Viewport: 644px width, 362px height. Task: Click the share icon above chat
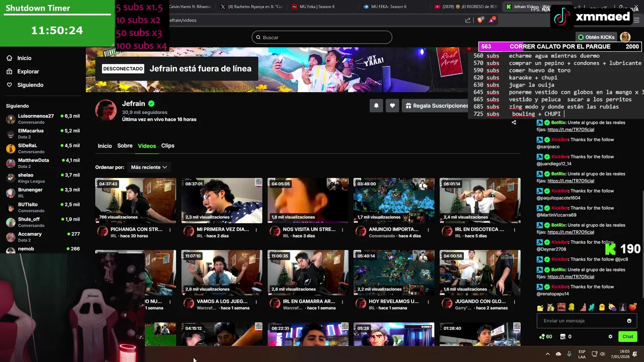[x=514, y=122]
